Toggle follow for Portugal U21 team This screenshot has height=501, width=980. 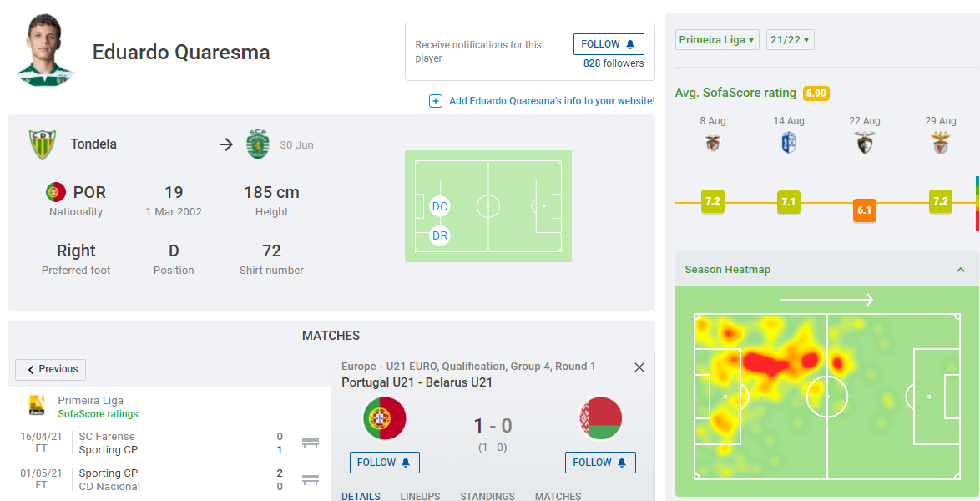coord(384,463)
